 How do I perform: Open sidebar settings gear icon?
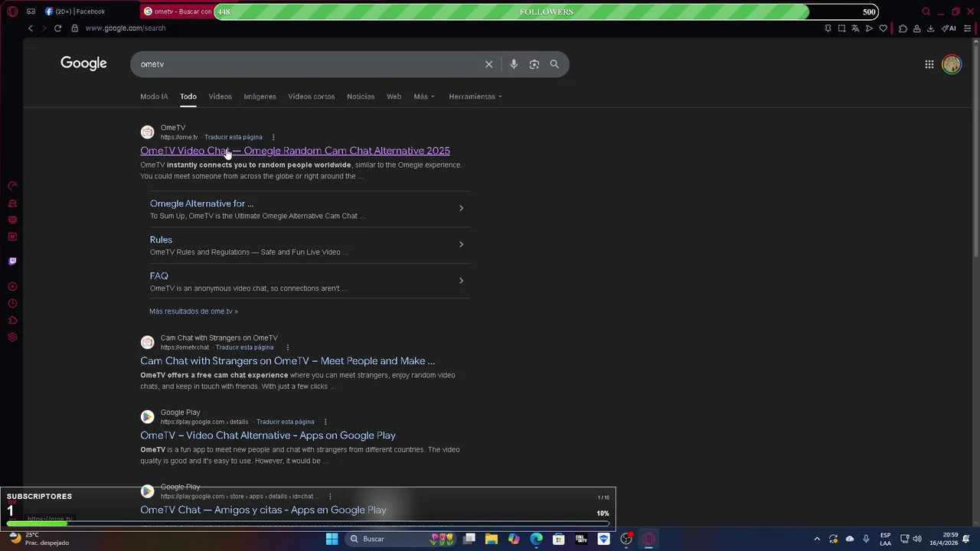pyautogui.click(x=12, y=337)
